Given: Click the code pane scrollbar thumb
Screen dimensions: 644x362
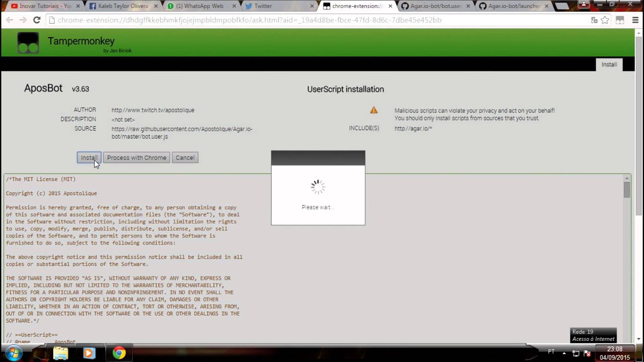Looking at the screenshot, I should (627, 190).
